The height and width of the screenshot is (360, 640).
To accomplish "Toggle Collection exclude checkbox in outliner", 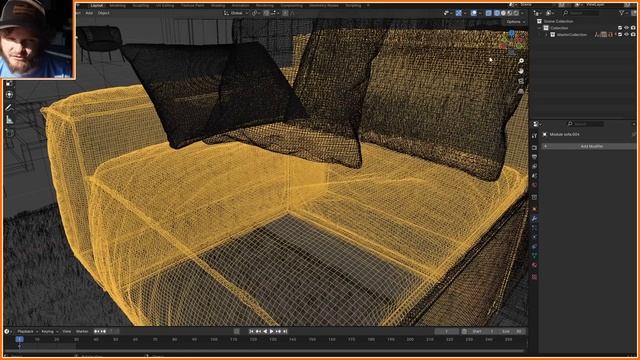I will pos(620,28).
